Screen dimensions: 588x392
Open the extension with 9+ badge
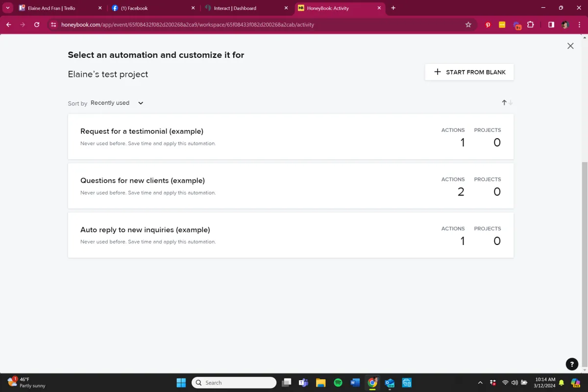517,25
